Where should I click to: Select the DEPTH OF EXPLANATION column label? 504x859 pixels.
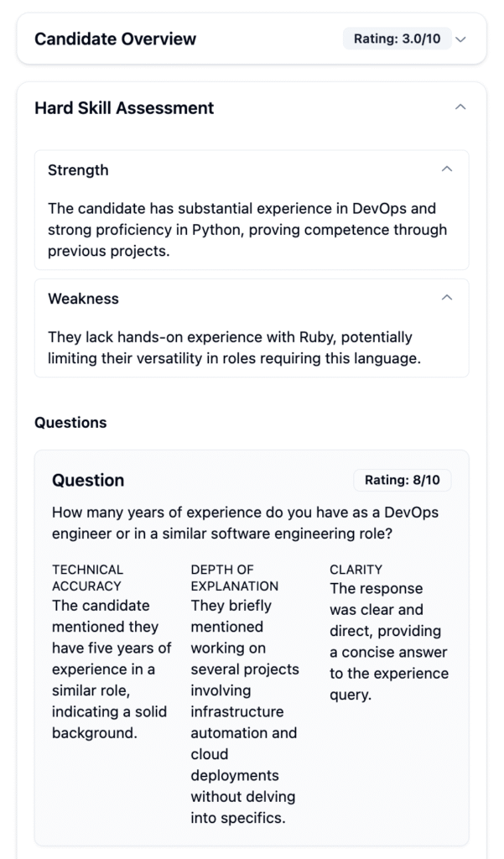pyautogui.click(x=235, y=577)
